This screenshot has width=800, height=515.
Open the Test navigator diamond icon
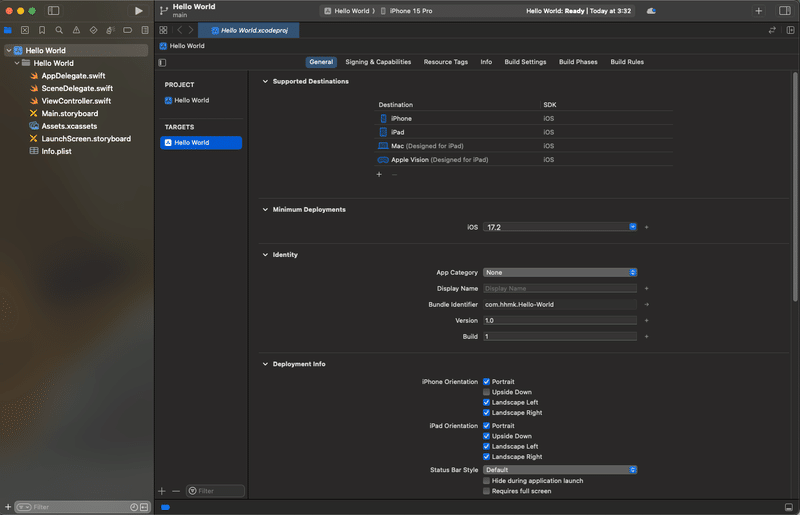(x=93, y=30)
